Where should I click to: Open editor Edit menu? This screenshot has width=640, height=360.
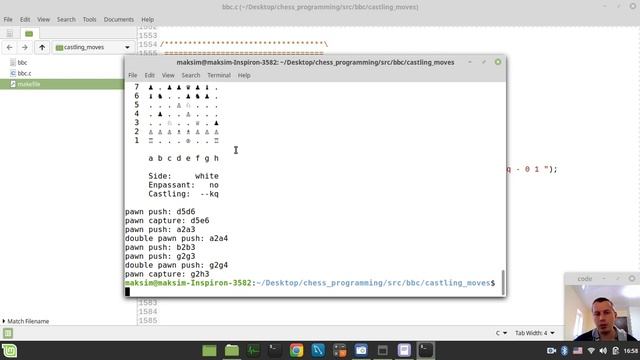[25, 20]
